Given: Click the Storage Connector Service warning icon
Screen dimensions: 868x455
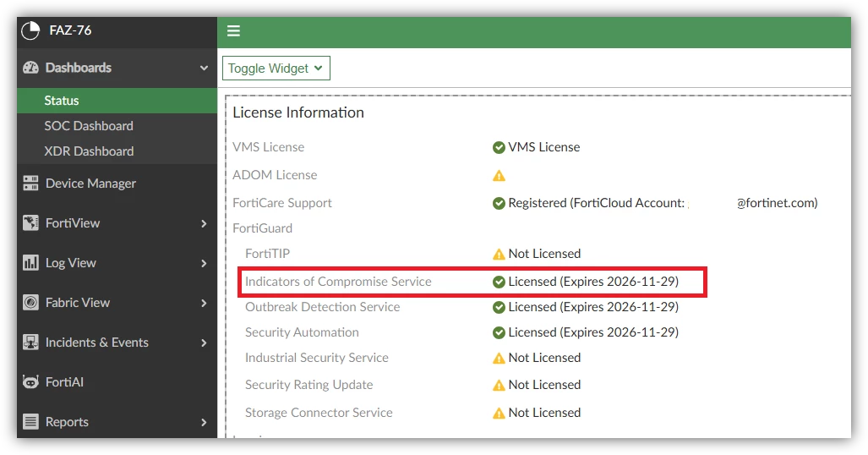Looking at the screenshot, I should tap(499, 414).
